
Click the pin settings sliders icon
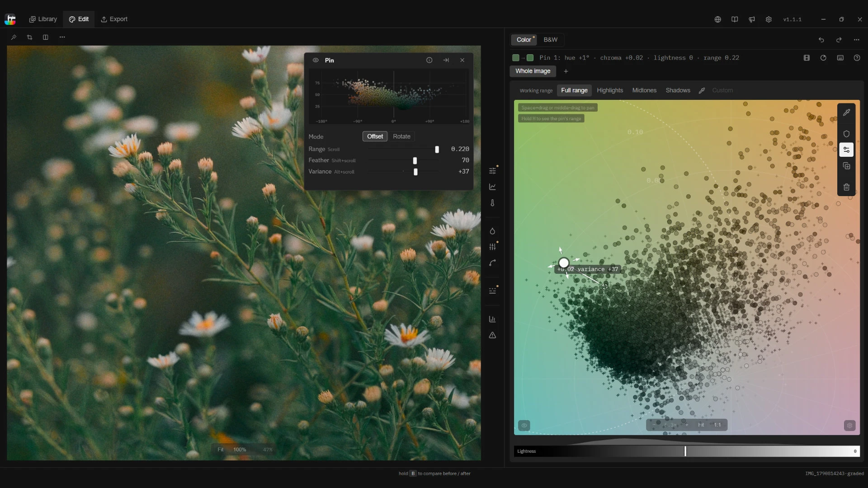[846, 150]
